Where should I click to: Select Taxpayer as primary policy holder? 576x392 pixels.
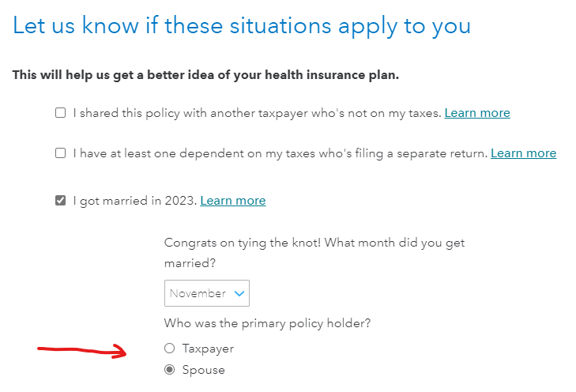(x=168, y=349)
